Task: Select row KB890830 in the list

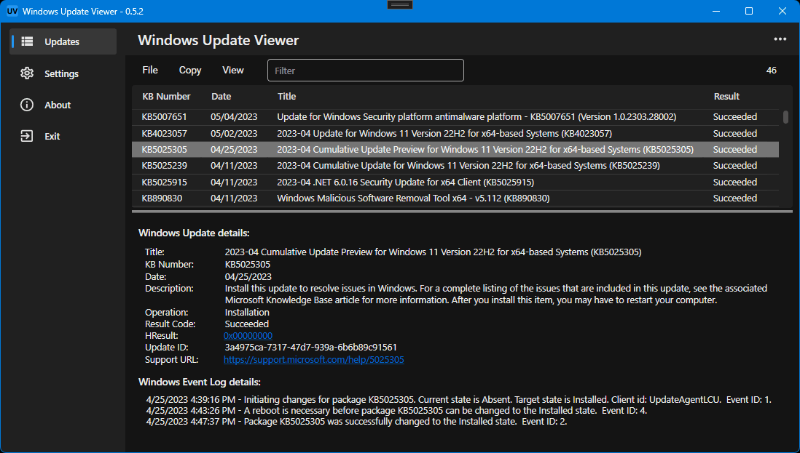Action: click(456, 198)
